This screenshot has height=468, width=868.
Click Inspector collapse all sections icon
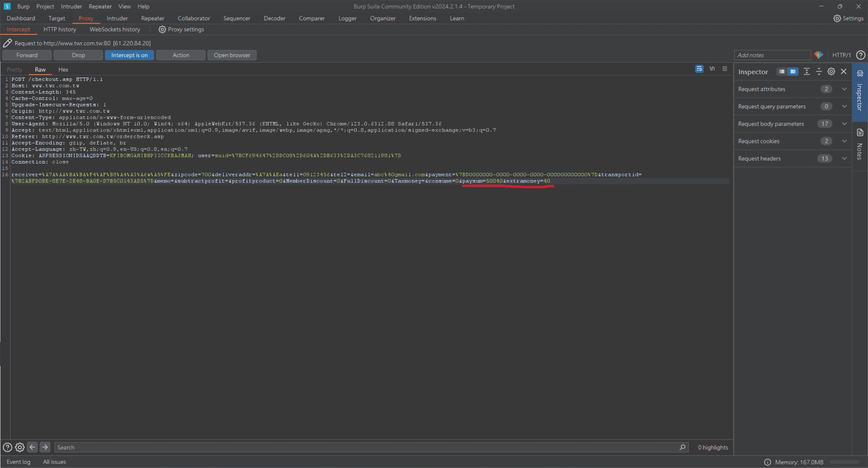pyautogui.click(x=819, y=72)
